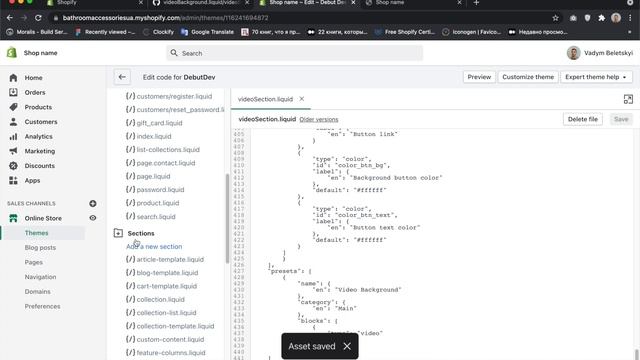
Task: Click the Save button
Action: pyautogui.click(x=621, y=119)
